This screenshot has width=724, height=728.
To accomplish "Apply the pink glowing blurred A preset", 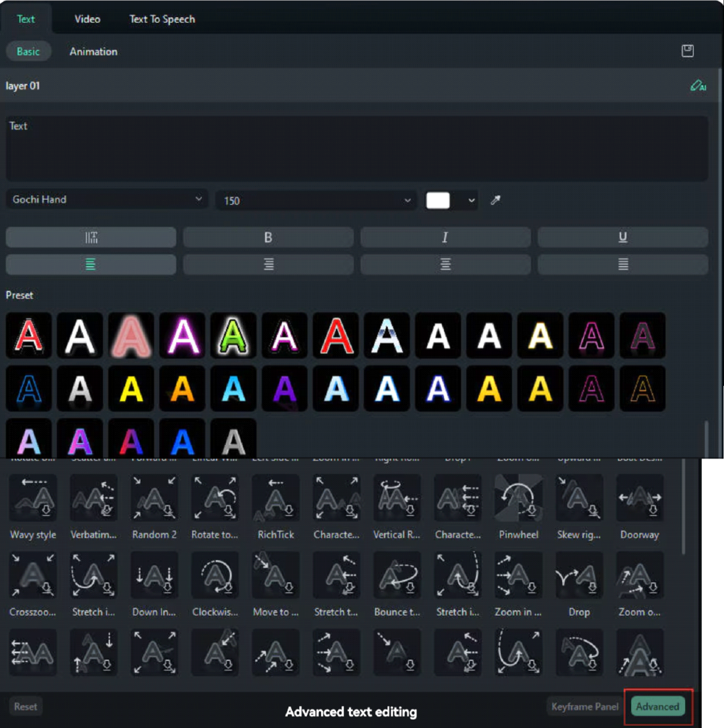I will pyautogui.click(x=131, y=336).
